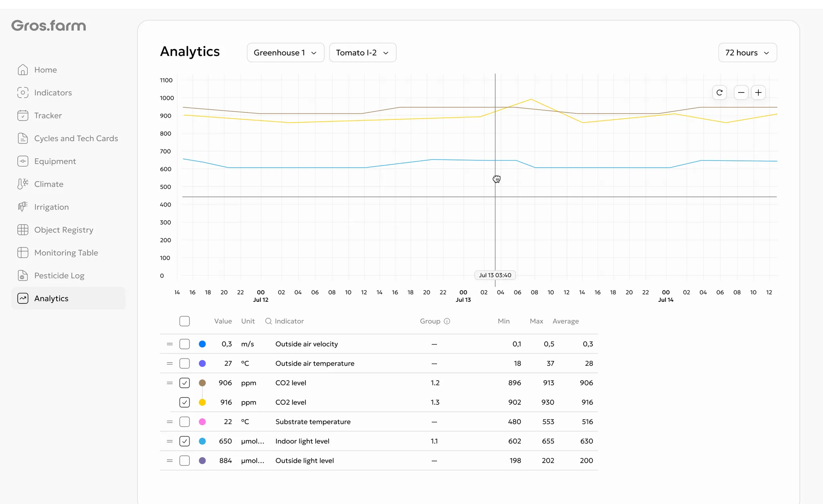Click the 'Outside light level' indicator name
Screen dimensions: 823x504
(305, 461)
